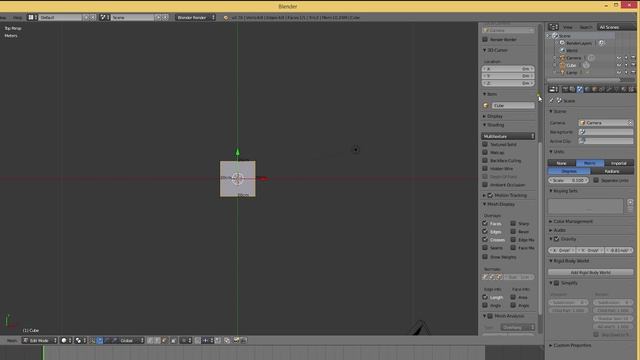Screen dimensions: 640x360
Task: Select the Render Layers properties tab icon
Action: [x=573, y=89]
